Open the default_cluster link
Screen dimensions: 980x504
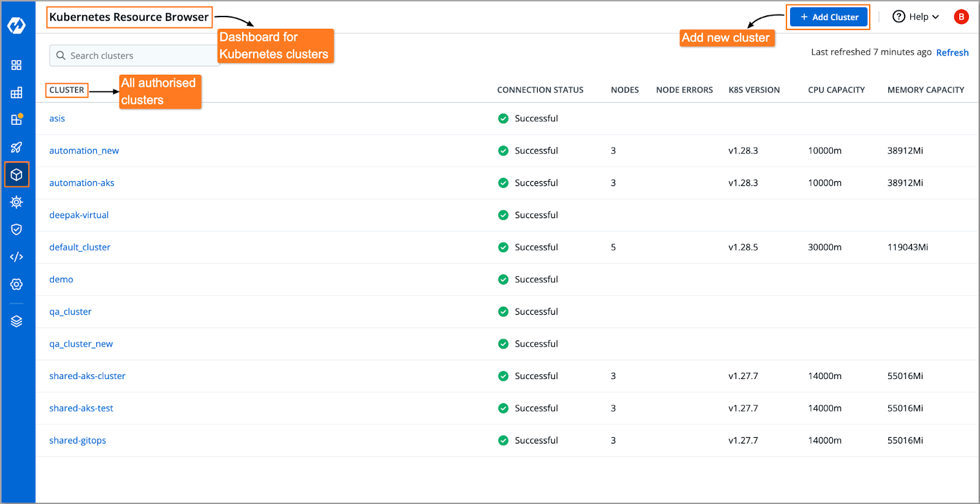pyautogui.click(x=80, y=247)
